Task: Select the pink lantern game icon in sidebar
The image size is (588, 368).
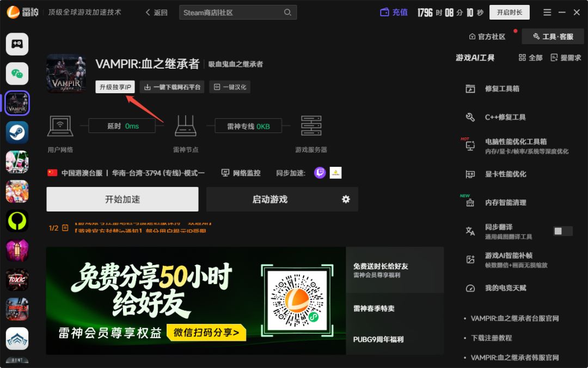Action: pyautogui.click(x=17, y=250)
